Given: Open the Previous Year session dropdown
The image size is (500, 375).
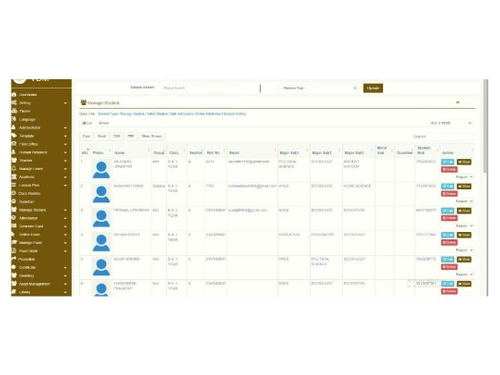Looking at the screenshot, I should coord(319,88).
